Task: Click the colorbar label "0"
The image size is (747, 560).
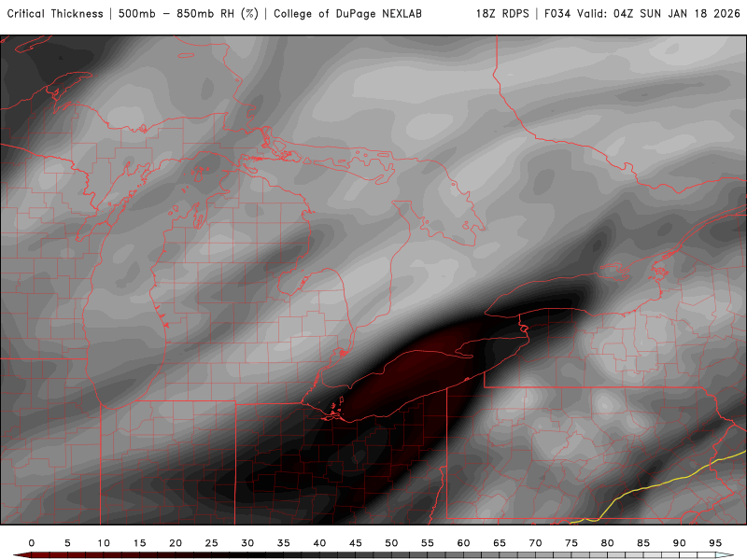Action: click(32, 543)
